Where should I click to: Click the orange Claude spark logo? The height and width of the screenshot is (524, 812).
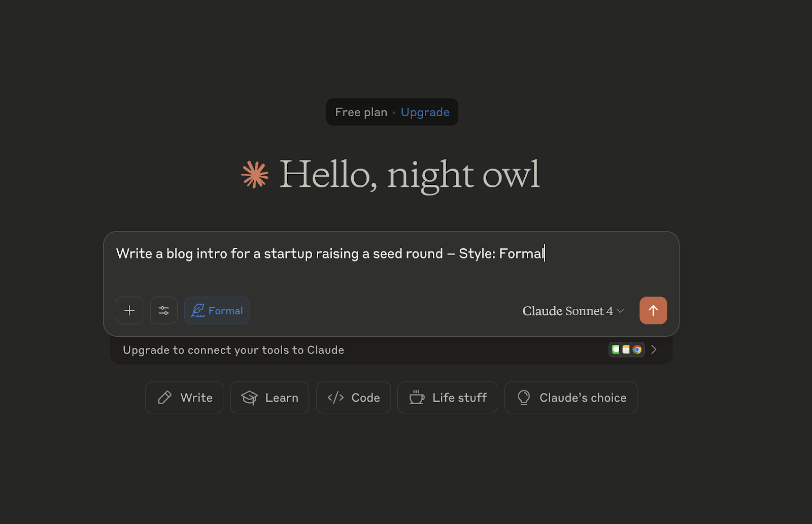(255, 175)
